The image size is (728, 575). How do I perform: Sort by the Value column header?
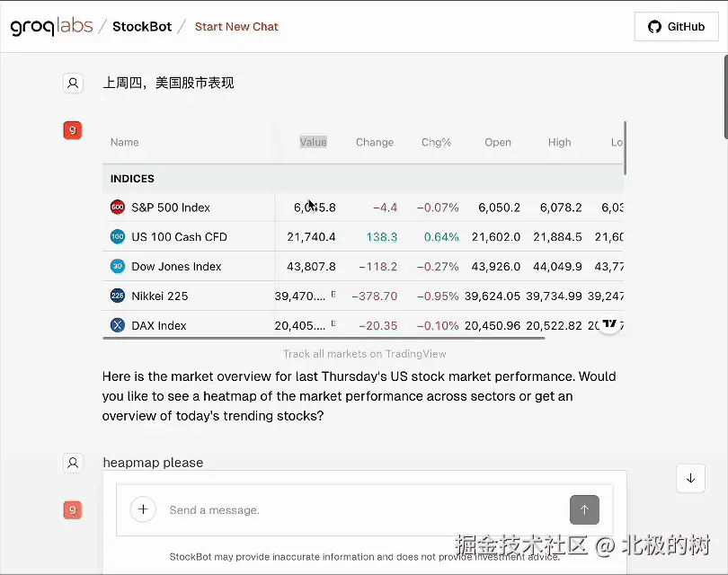314,142
